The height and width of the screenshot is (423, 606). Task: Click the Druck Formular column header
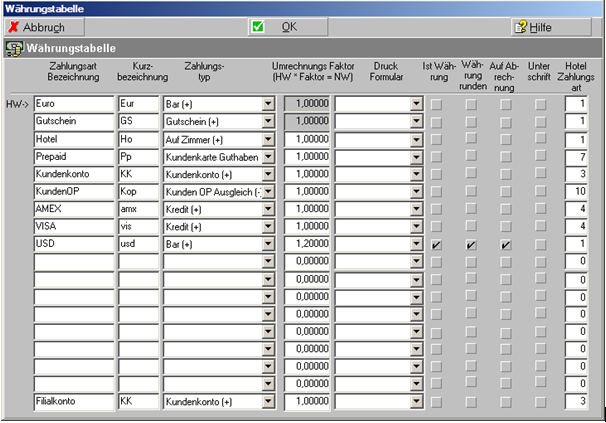386,72
